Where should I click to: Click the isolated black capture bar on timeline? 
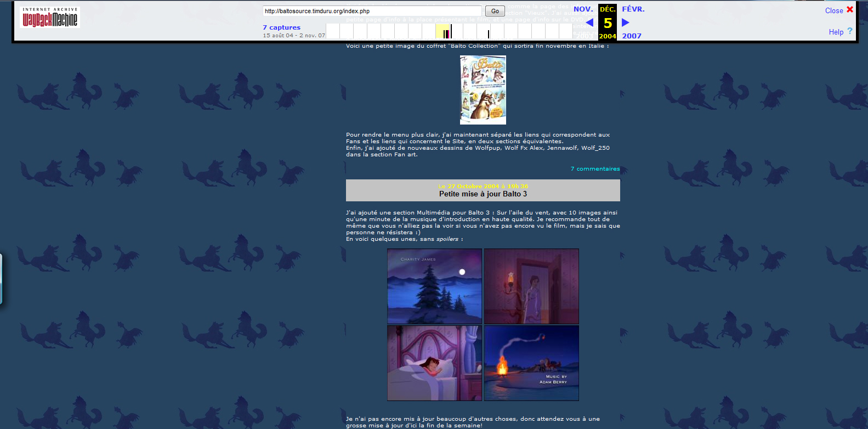pyautogui.click(x=489, y=34)
